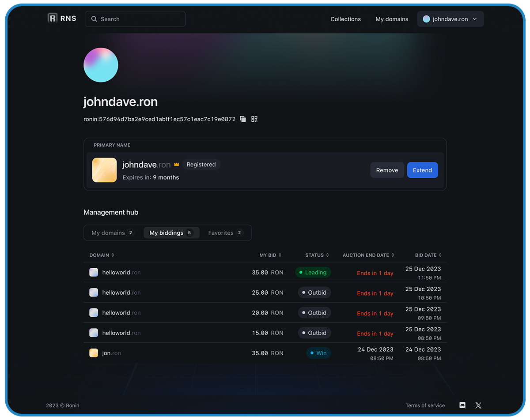Viewport: 530px width, 420px height.
Task: Click domain icon in the 25.00 RON helloworld row
Action: click(94, 292)
